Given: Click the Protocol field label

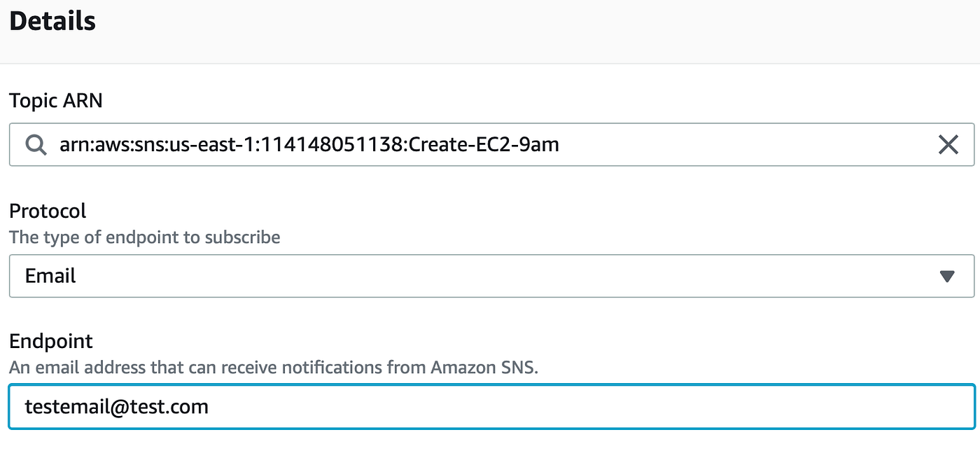Looking at the screenshot, I should pos(48,211).
